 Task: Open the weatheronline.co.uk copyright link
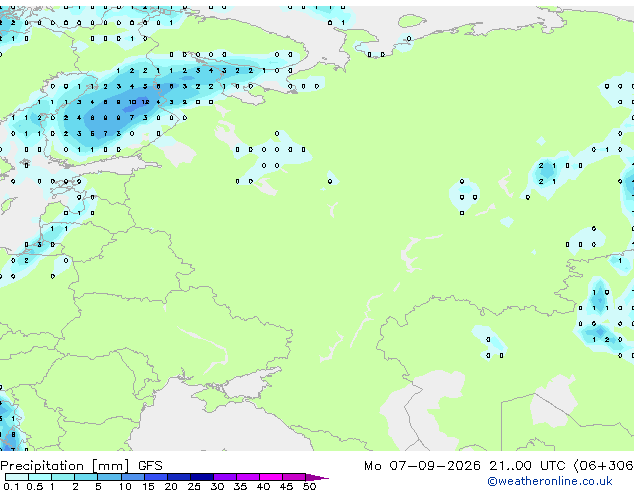point(549,481)
